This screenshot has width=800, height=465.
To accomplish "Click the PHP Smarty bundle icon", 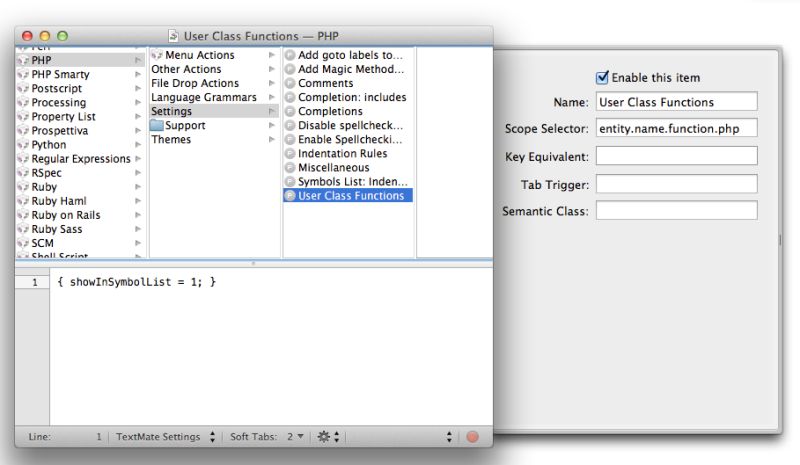I will (x=23, y=75).
